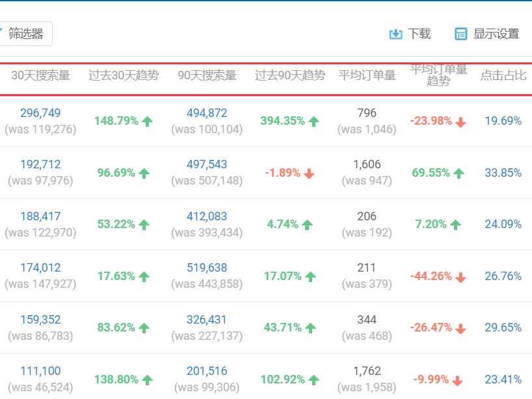The width and height of the screenshot is (532, 399).
Task: Click the 平均订单量趋势 column header
Action: click(x=437, y=75)
